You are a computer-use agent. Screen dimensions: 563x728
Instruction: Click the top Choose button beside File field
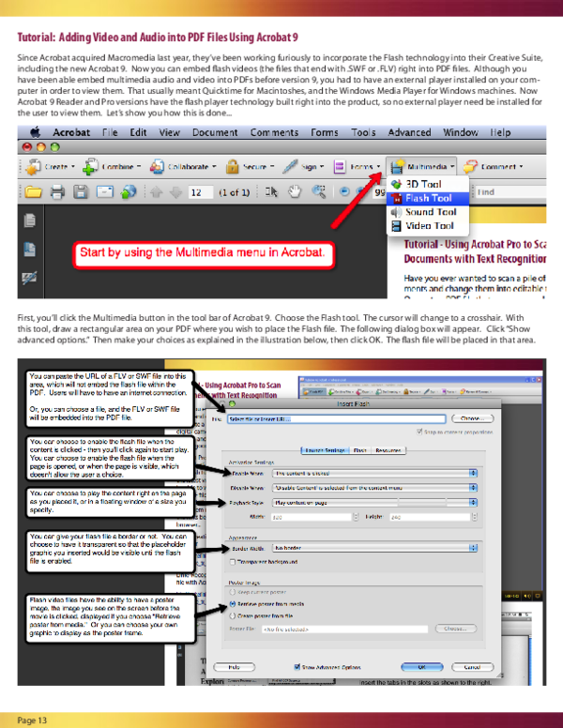[x=472, y=418]
